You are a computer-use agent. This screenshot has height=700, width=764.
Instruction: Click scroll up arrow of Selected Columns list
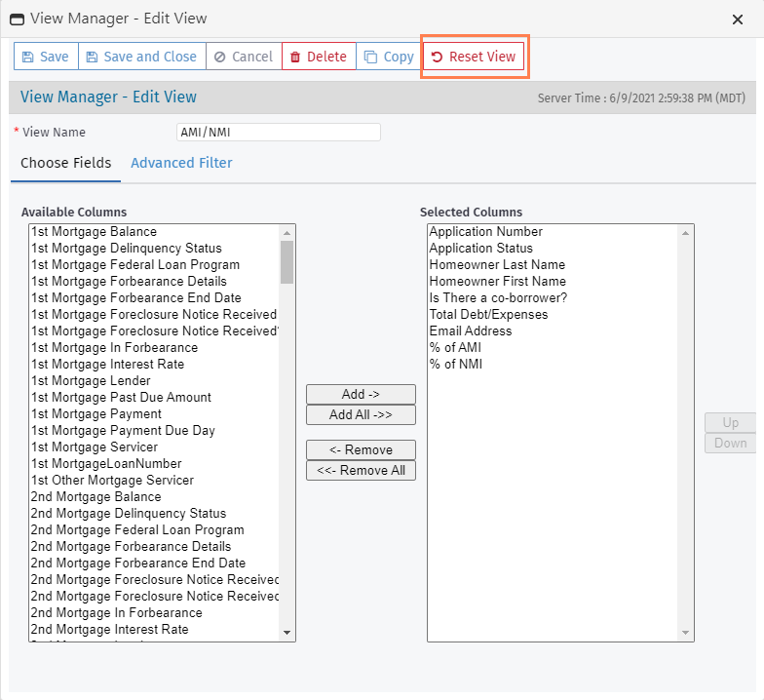point(686,232)
